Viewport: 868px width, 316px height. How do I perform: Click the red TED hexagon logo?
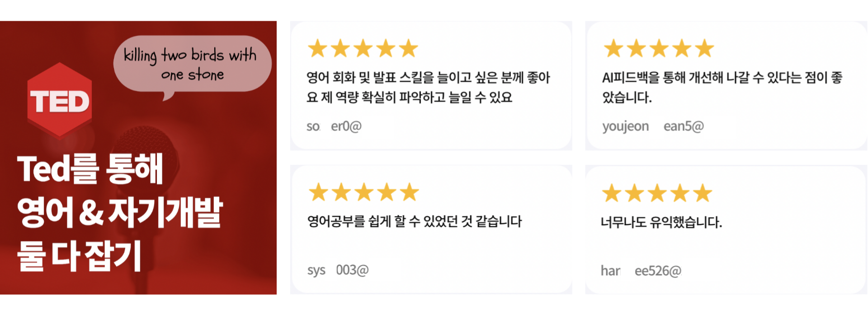(60, 100)
